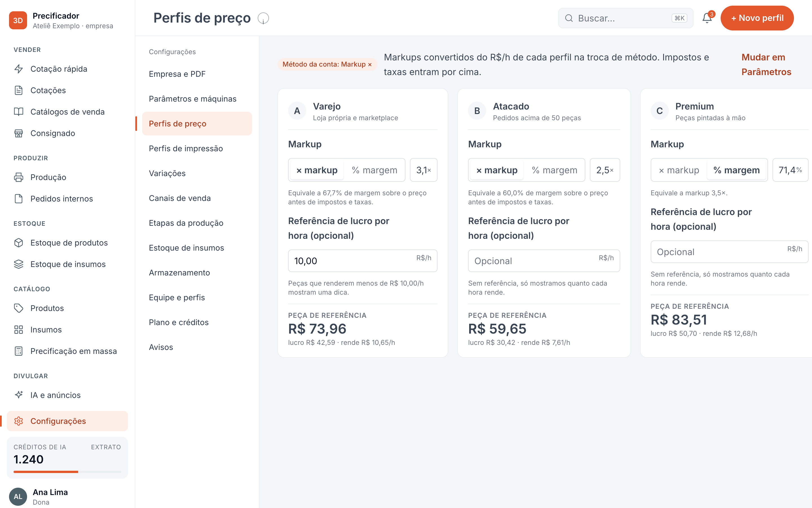The height and width of the screenshot is (508, 812).
Task: Open Cotação rápida lightning icon
Action: (19, 69)
